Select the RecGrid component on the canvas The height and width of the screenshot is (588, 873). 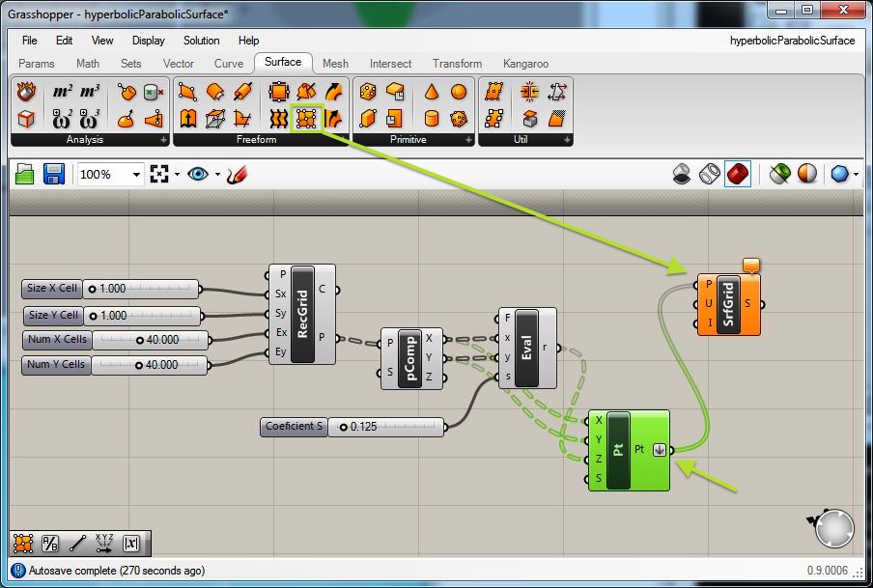tap(302, 314)
